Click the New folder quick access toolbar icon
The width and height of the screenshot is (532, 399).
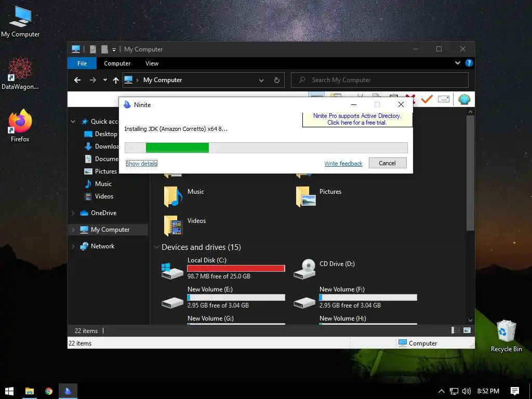pos(104,49)
